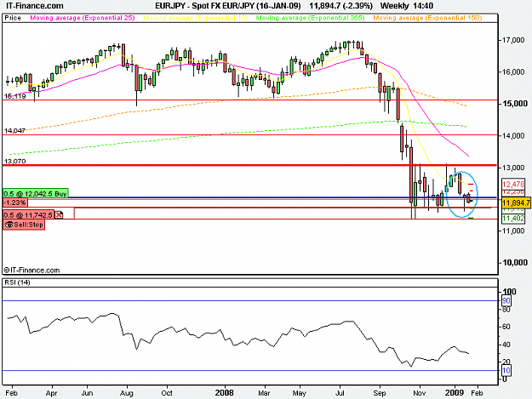
Task: Click the IT-Finance.com title text
Action: (35, 6)
